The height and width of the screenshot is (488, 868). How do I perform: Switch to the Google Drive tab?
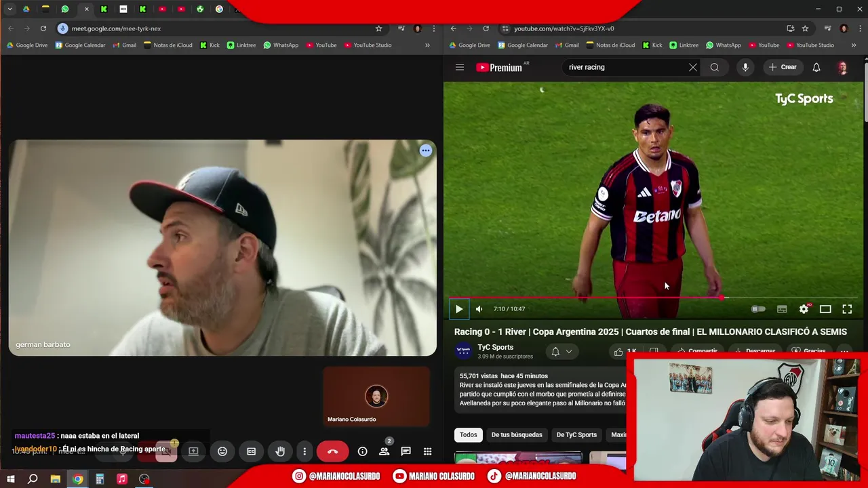pyautogui.click(x=26, y=9)
